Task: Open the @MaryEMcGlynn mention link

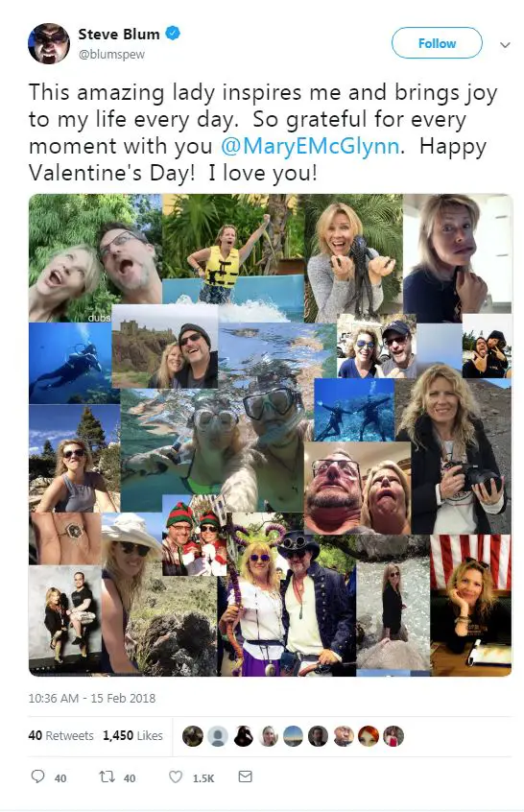Action: click(310, 146)
